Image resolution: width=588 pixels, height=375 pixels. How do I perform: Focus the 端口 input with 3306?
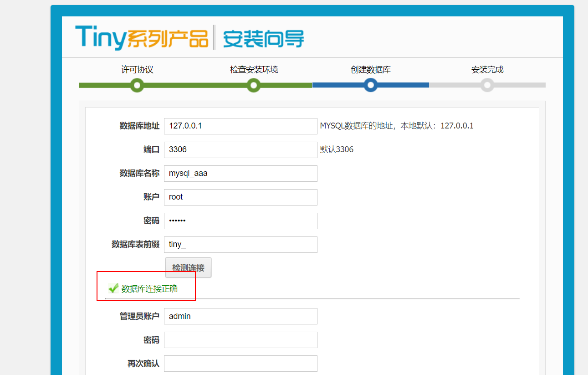click(240, 150)
